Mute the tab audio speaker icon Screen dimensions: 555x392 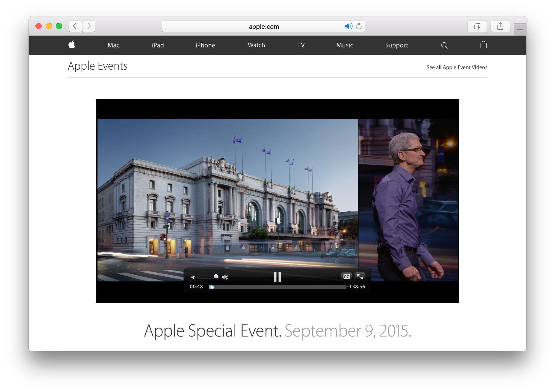tap(348, 26)
